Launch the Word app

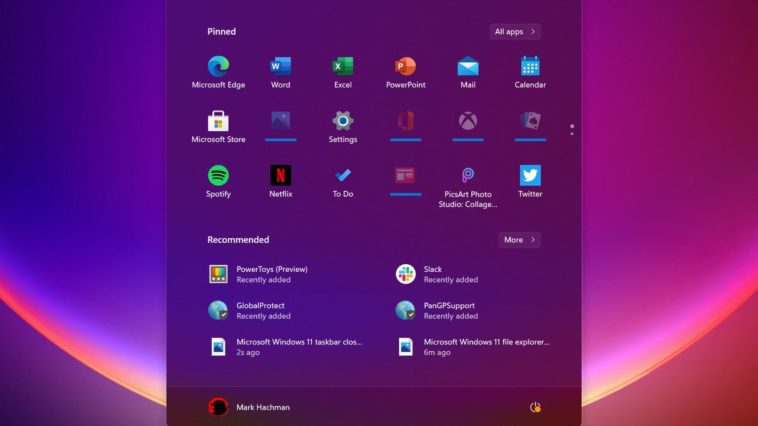click(x=280, y=73)
